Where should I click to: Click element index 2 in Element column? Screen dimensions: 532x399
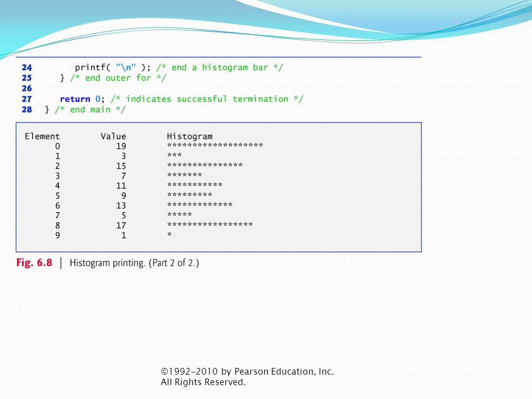[x=57, y=166]
